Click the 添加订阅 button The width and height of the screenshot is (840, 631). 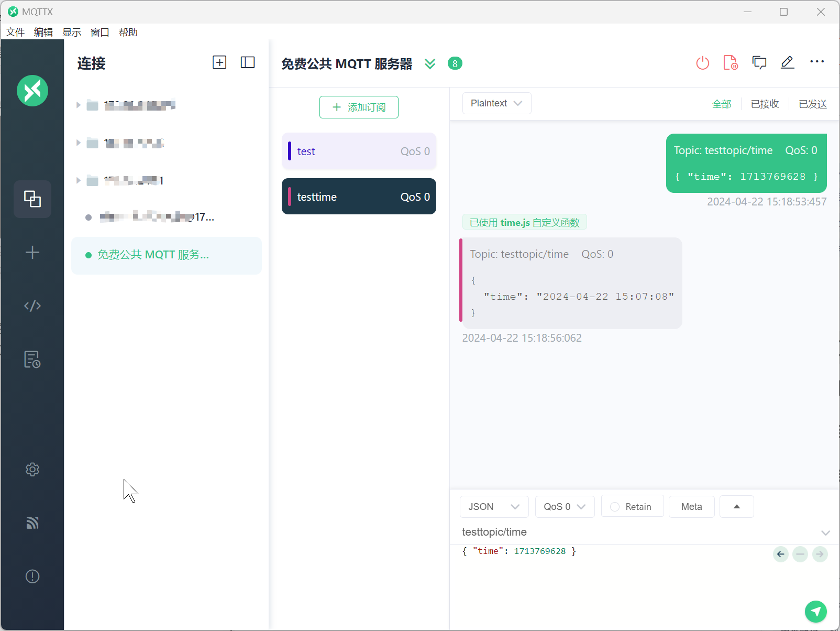pyautogui.click(x=359, y=107)
